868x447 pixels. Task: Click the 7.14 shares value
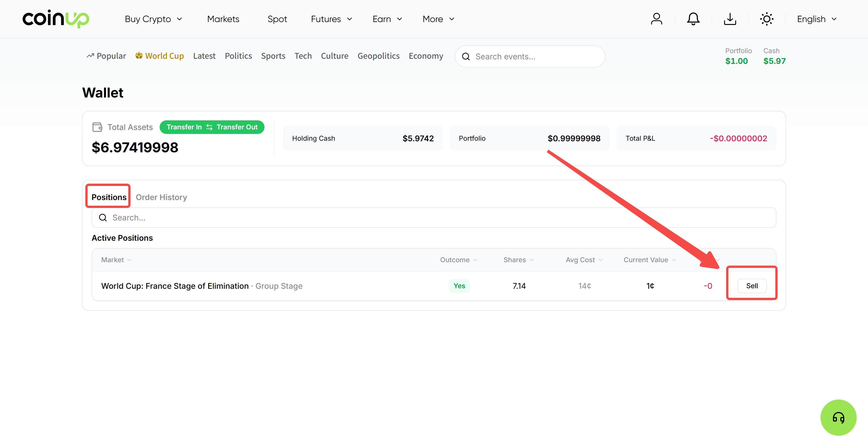pos(519,286)
